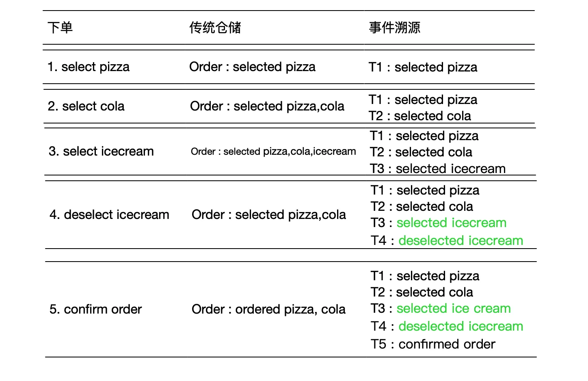This screenshot has height=381, width=588.
Task: Click green 'selected icecream' in row four
Action: point(452,223)
